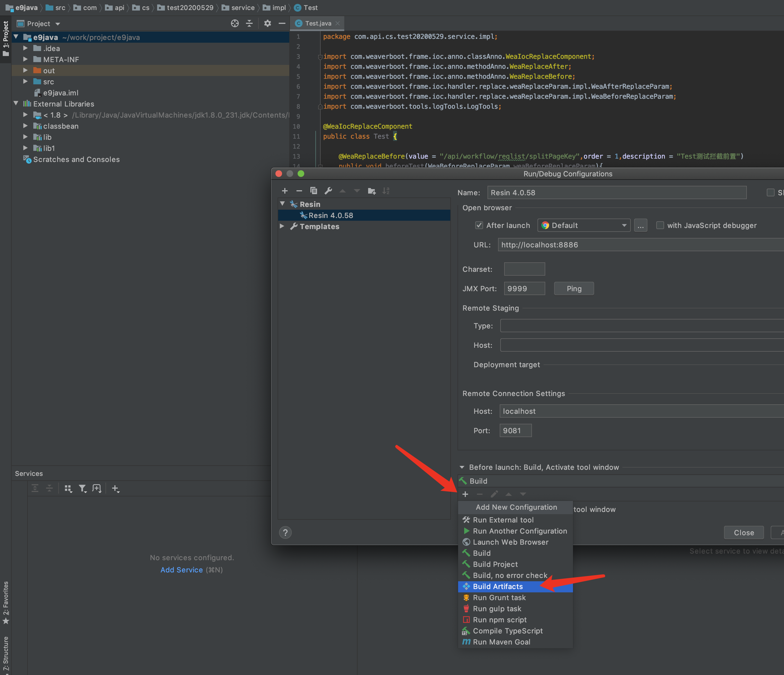The height and width of the screenshot is (675, 784).
Task: Open the edit defaults wrench icon
Action: point(328,191)
